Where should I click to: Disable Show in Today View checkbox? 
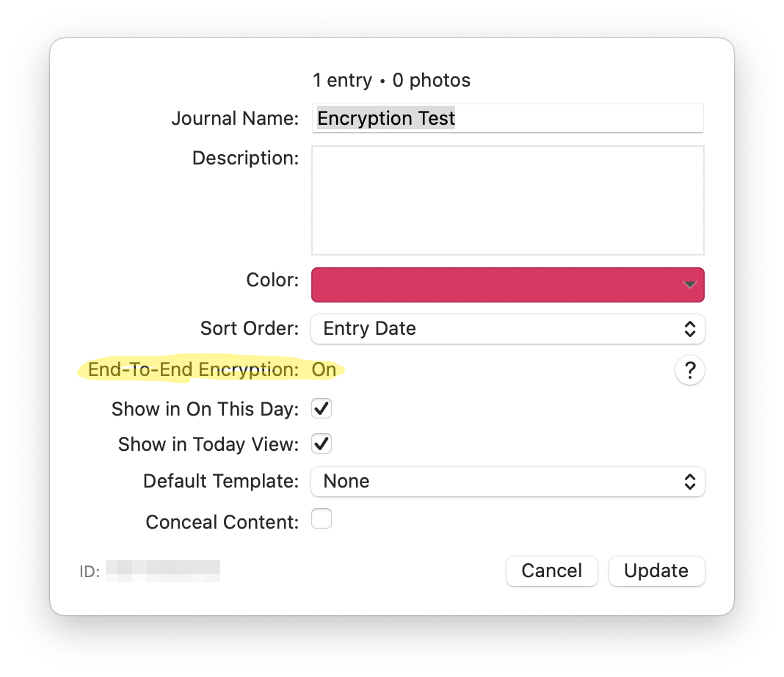[322, 444]
